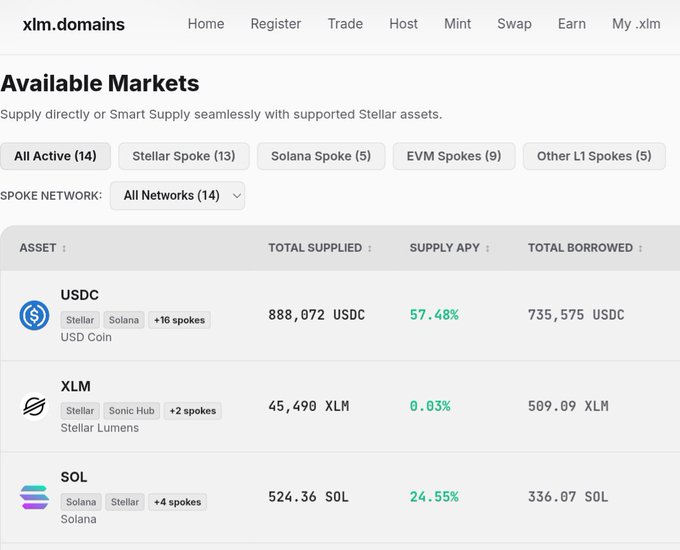Select the Stellar Spoke (13) filter
The width and height of the screenshot is (680, 550).
(184, 156)
